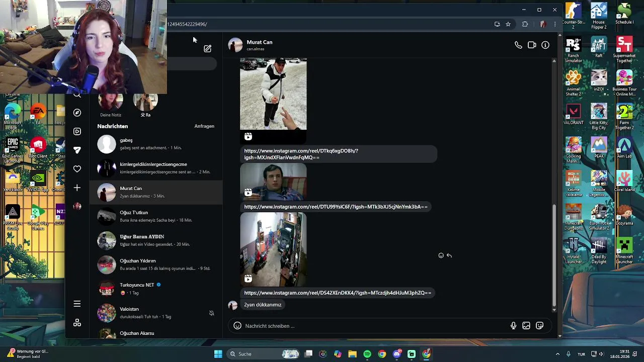This screenshot has height=362, width=644.
Task: Start a new message with pencil icon
Action: point(207,49)
